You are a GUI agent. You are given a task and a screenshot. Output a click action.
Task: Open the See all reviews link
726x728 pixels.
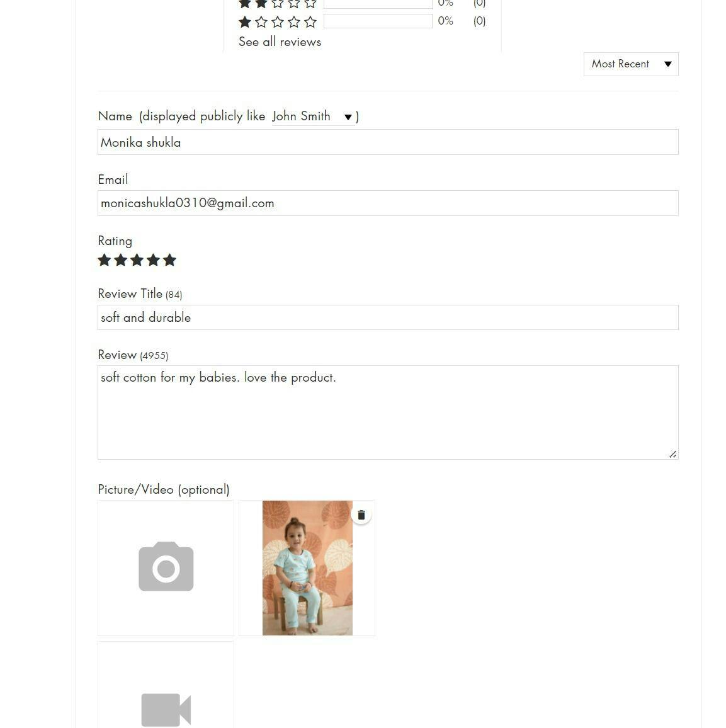pos(280,42)
